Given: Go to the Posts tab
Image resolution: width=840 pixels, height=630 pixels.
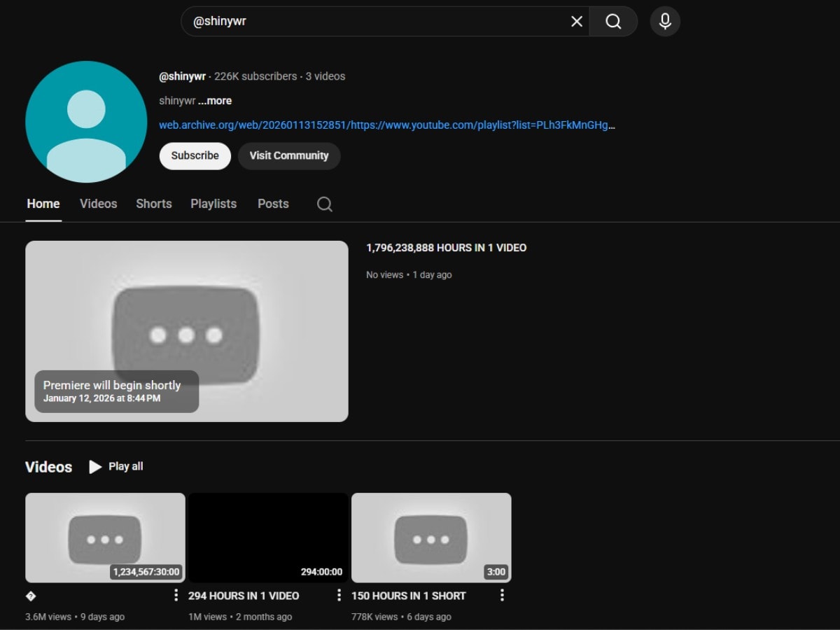Looking at the screenshot, I should 273,204.
